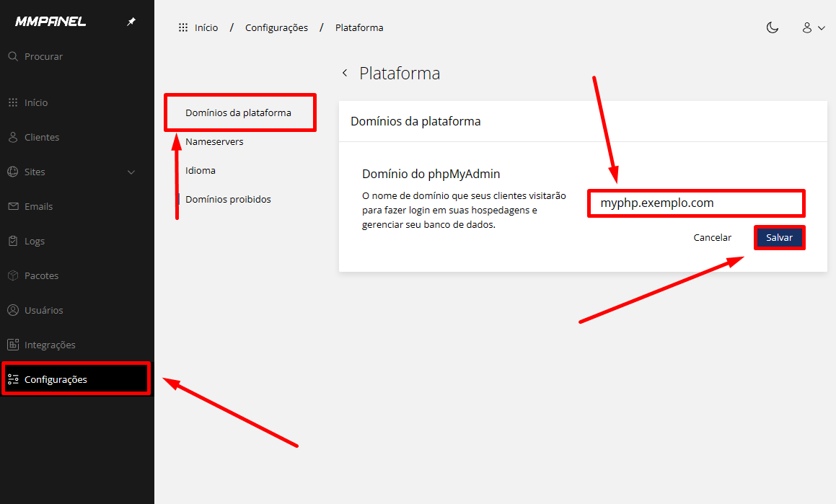The width and height of the screenshot is (836, 504).
Task: Click the Domínio do phpMyAdmin heading
Action: [x=431, y=174]
